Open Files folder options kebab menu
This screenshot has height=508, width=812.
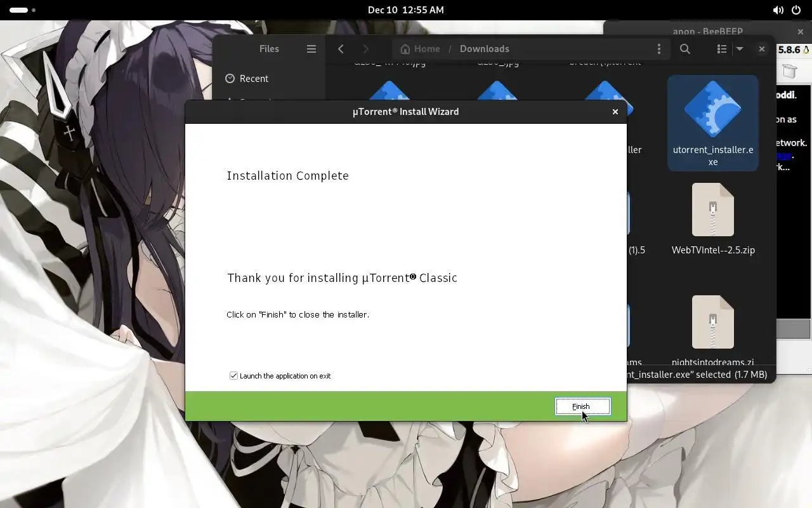tap(659, 49)
